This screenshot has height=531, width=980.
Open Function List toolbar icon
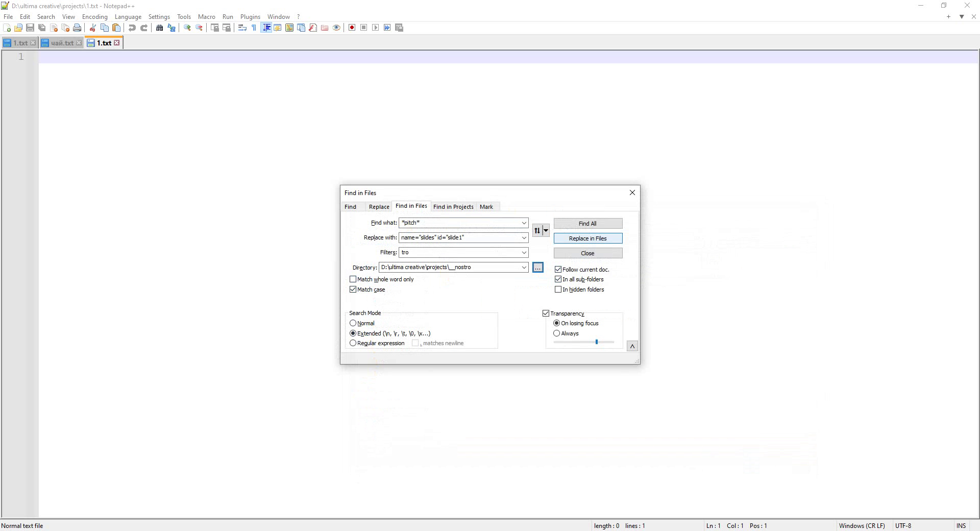[313, 28]
